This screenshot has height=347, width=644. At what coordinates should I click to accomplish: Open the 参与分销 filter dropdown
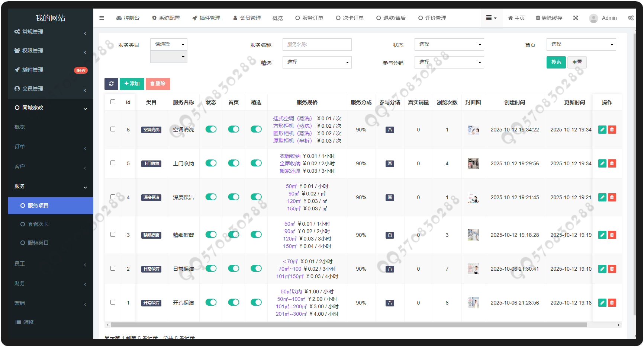449,62
